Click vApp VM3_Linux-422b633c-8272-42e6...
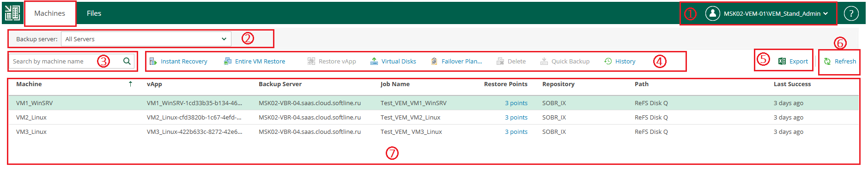 point(194,132)
